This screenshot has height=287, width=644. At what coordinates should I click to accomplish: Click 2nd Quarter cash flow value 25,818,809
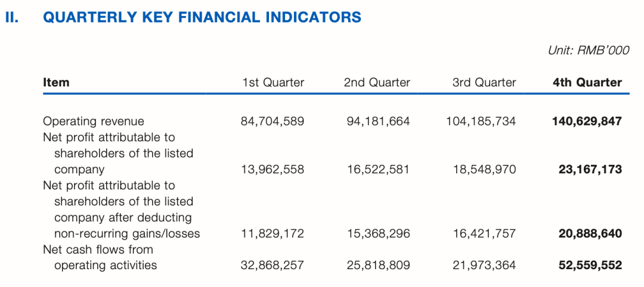point(378,266)
